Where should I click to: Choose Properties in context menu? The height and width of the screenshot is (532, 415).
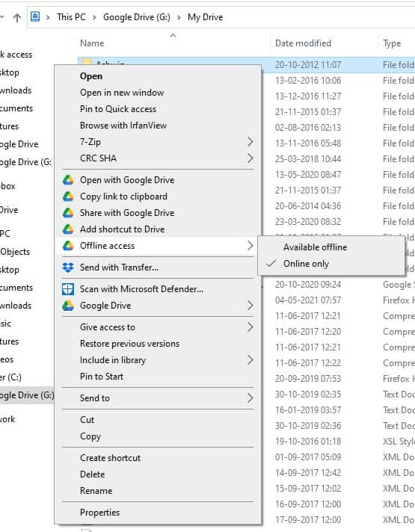coord(99,513)
